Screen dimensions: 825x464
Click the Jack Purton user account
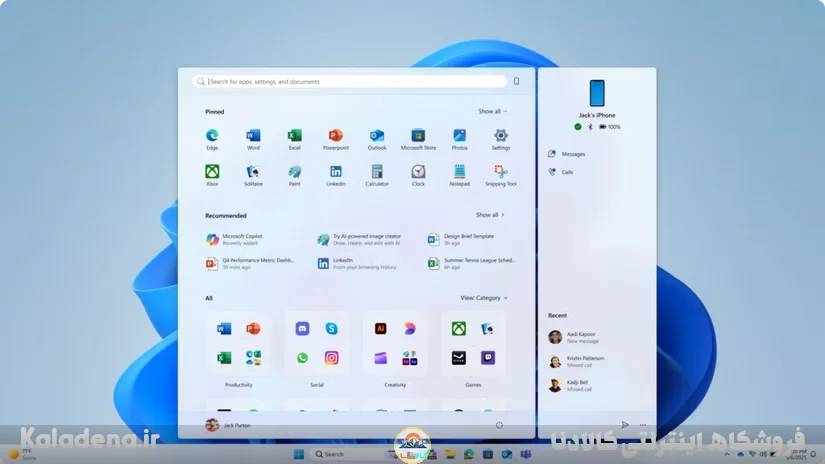(x=228, y=425)
